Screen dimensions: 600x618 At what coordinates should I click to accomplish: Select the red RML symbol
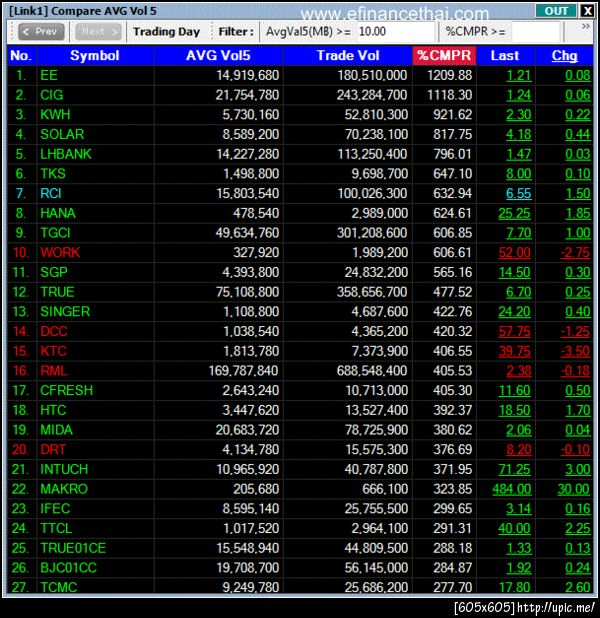(54, 371)
